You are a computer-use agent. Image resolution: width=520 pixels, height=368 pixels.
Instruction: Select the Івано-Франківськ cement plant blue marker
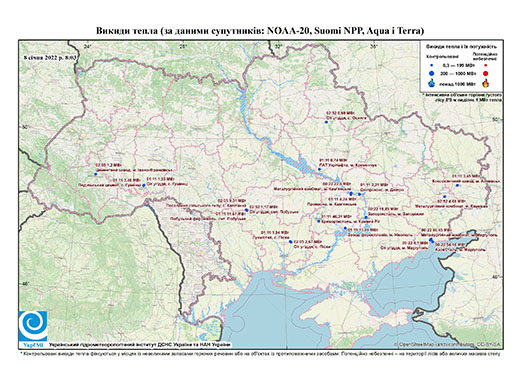(x=95, y=174)
